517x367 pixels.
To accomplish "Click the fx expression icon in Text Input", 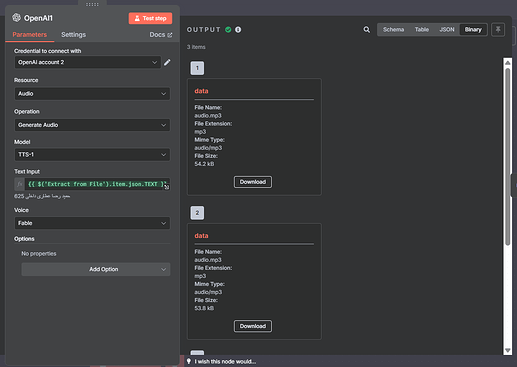I will pyautogui.click(x=20, y=184).
